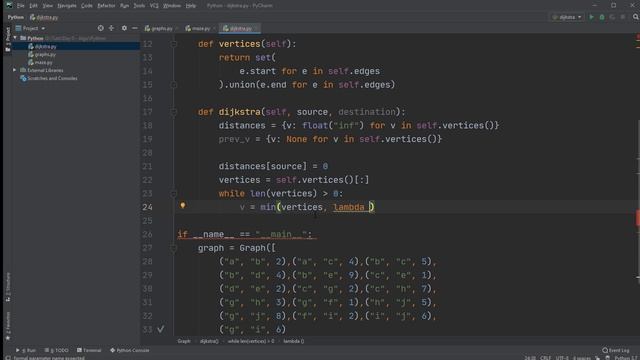
Task: Select Scratches and Consoles in tree
Action: click(x=52, y=78)
